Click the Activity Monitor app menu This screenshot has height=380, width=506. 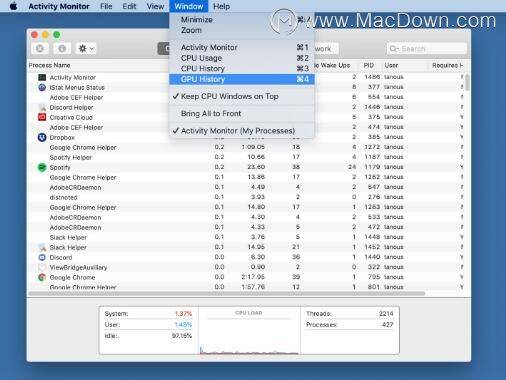tap(59, 6)
